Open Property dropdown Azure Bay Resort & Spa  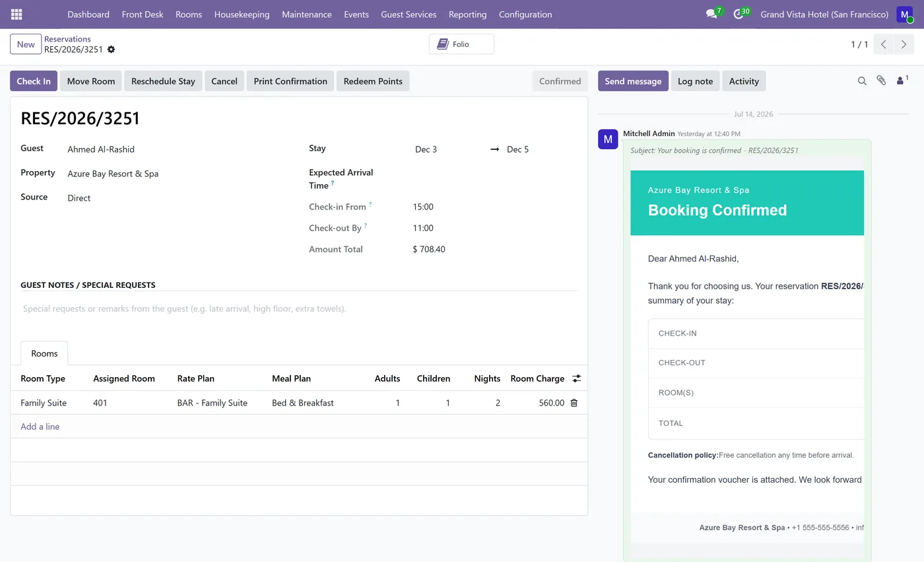178,174
